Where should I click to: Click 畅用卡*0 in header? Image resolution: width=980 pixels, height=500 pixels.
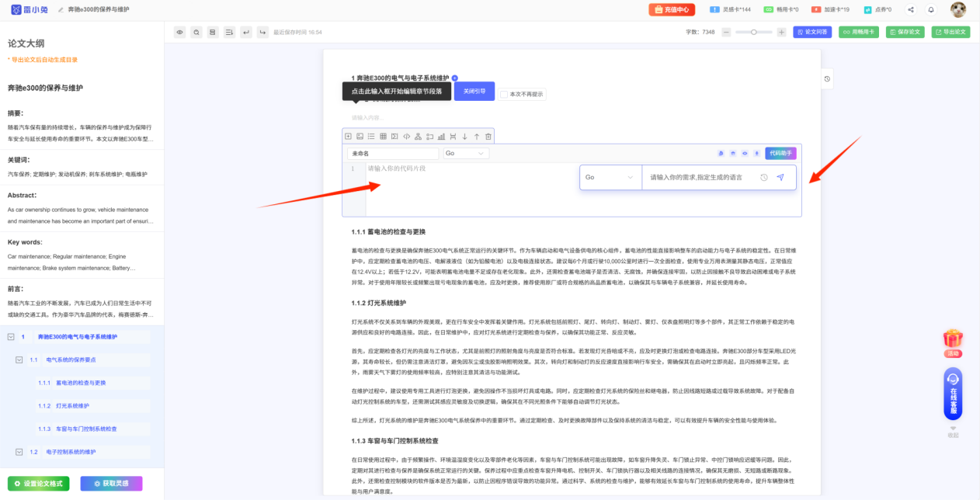pyautogui.click(x=781, y=9)
